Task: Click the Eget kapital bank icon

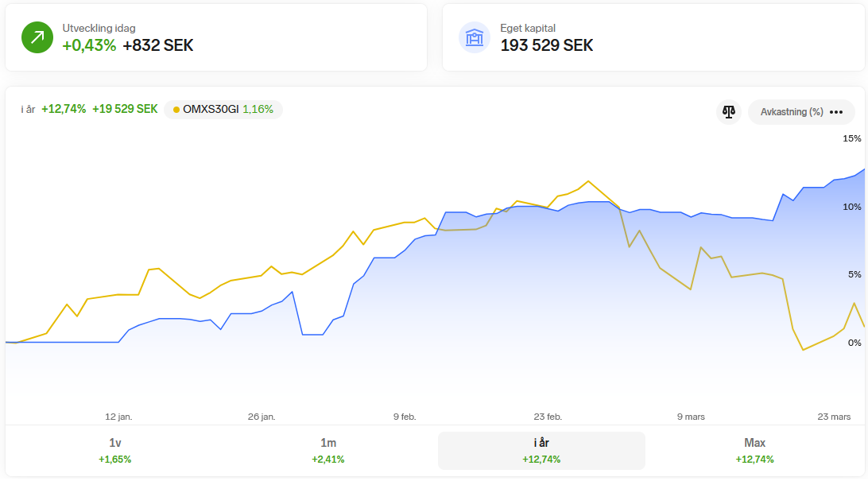Action: 475,37
